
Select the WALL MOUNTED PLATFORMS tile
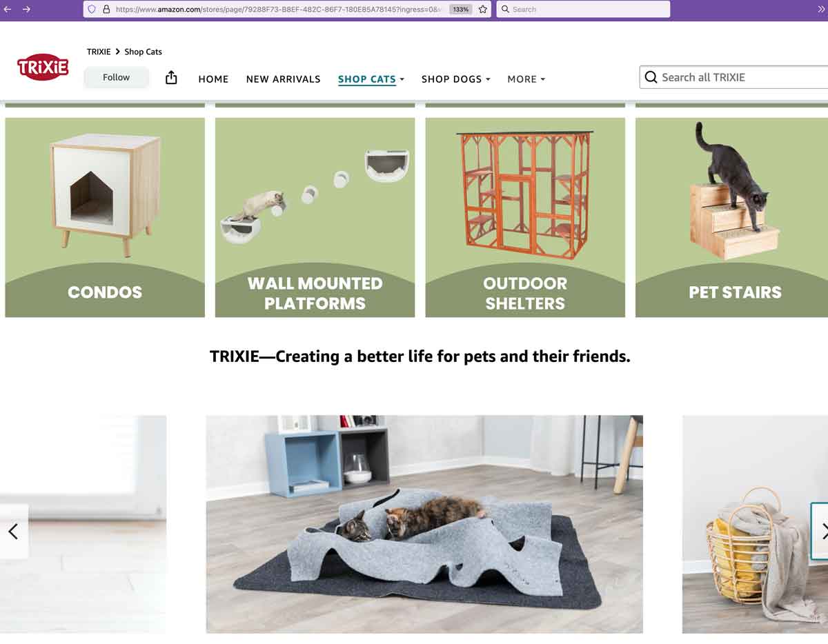tap(315, 217)
